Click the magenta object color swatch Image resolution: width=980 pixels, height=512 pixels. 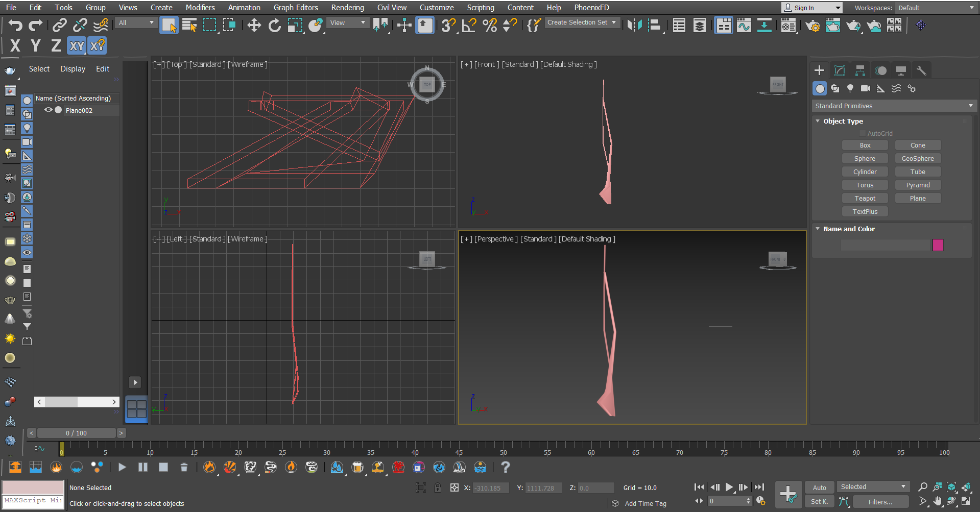(938, 245)
